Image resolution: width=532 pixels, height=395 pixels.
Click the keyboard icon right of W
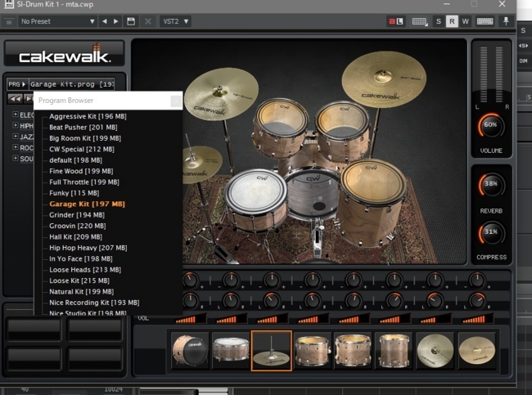[485, 21]
